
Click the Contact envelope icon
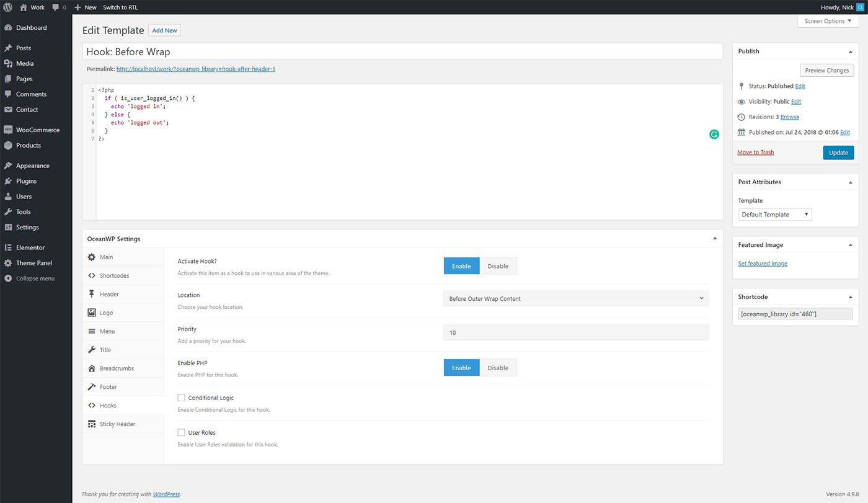point(8,110)
